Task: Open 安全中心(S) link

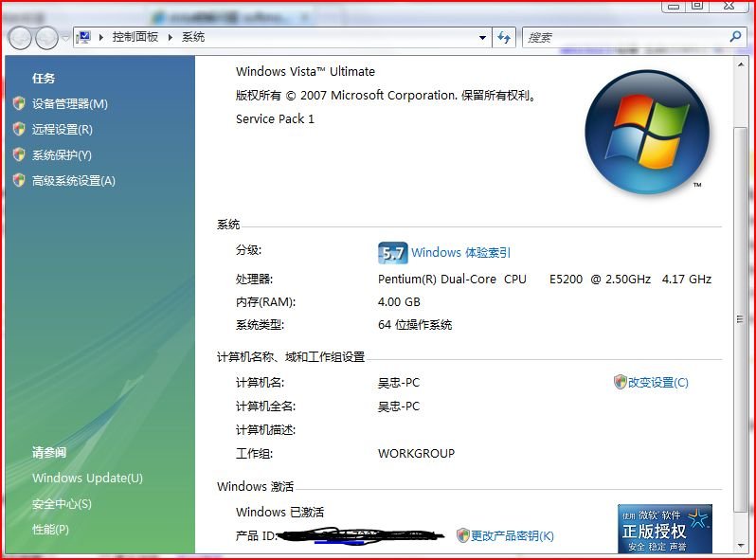Action: (62, 504)
